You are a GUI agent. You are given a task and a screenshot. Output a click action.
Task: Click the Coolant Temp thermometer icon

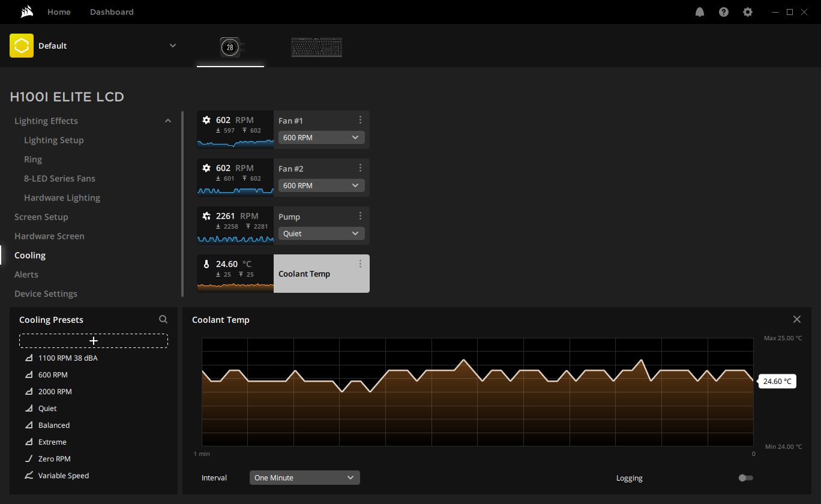(206, 264)
